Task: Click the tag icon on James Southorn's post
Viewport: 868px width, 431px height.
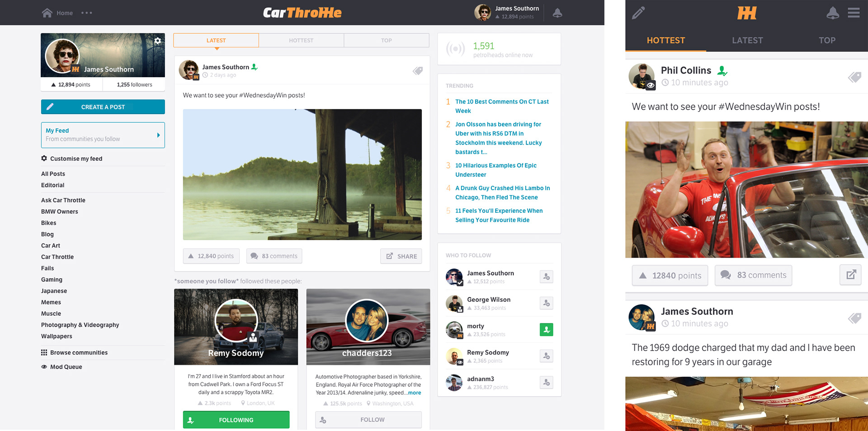Action: pos(417,71)
